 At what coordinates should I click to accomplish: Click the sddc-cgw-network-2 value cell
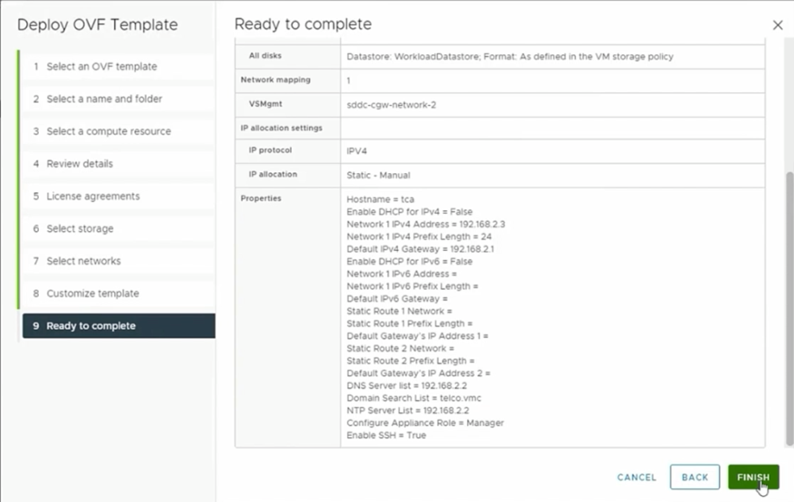coord(391,104)
